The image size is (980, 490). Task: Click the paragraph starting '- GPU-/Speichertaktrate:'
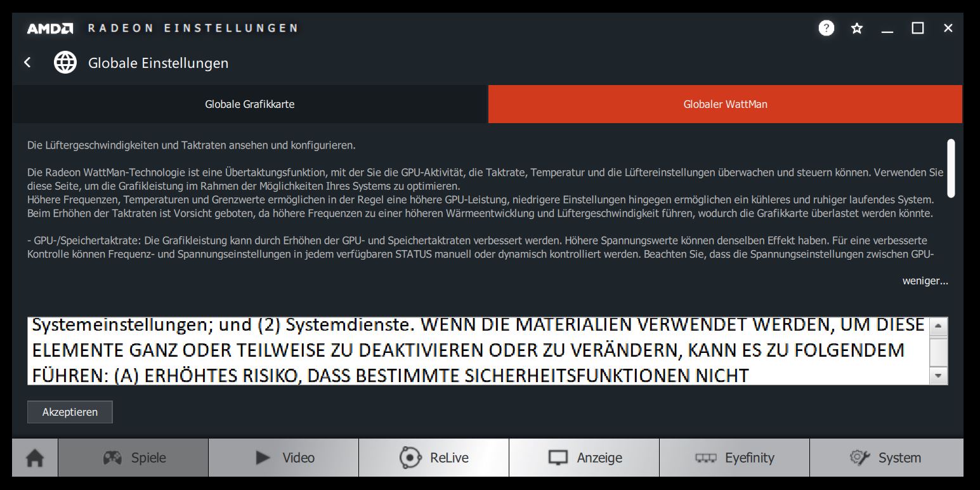[480, 248]
